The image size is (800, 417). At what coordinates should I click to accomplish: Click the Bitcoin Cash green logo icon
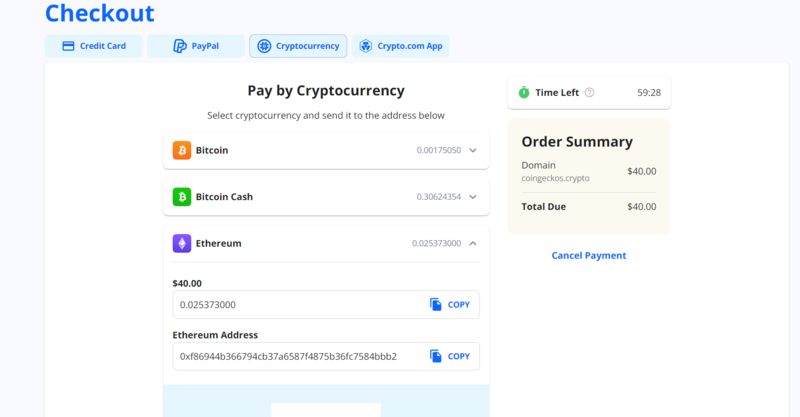coord(182,197)
